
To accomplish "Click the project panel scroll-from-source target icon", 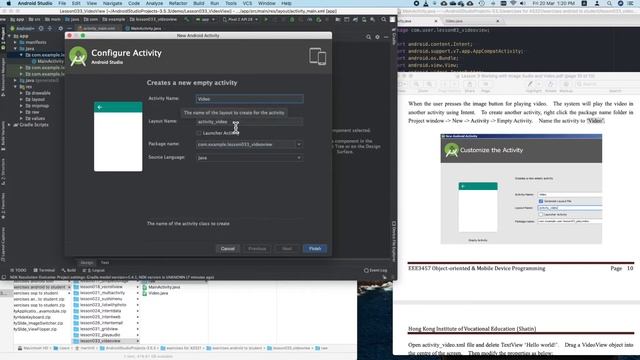I will tap(41, 29).
